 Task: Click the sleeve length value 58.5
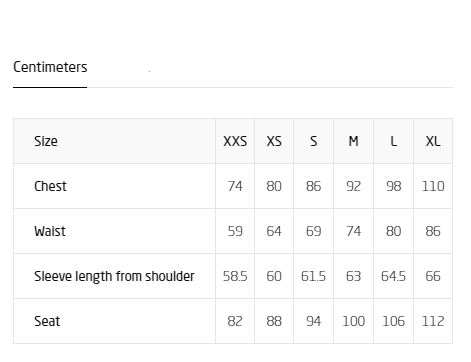[235, 276]
